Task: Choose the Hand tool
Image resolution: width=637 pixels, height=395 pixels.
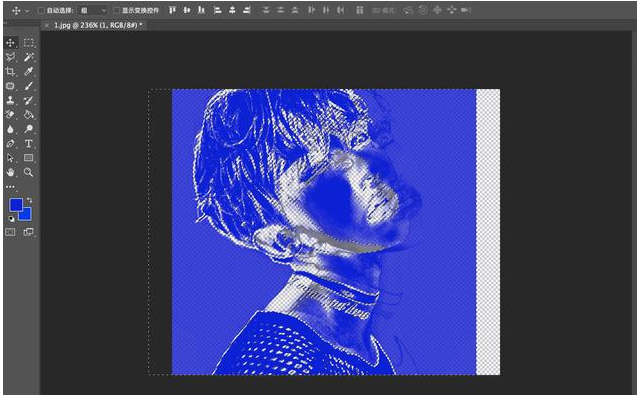Action: pos(10,172)
